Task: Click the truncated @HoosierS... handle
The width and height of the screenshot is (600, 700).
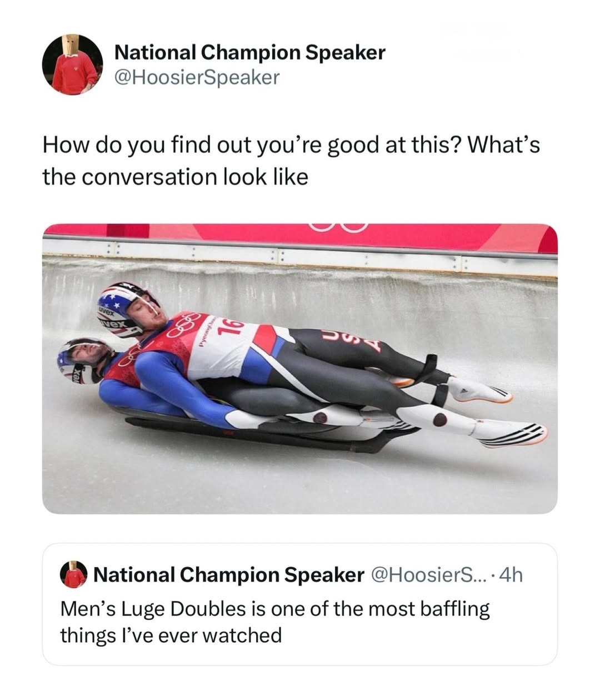Action: pyautogui.click(x=431, y=574)
